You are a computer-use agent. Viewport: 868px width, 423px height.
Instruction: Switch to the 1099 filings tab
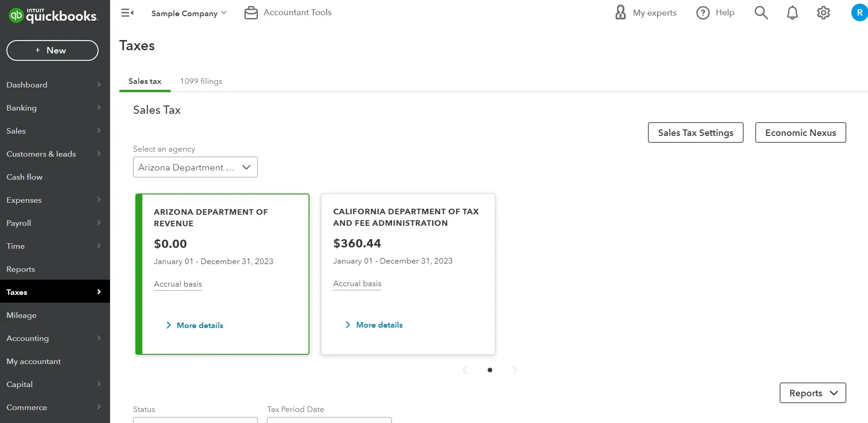click(x=201, y=81)
